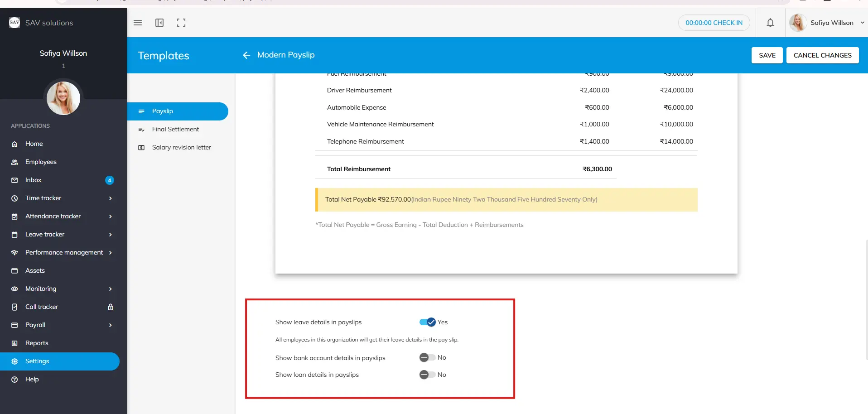Select the Final Settlement template tab
The height and width of the screenshot is (414, 868).
click(x=175, y=130)
